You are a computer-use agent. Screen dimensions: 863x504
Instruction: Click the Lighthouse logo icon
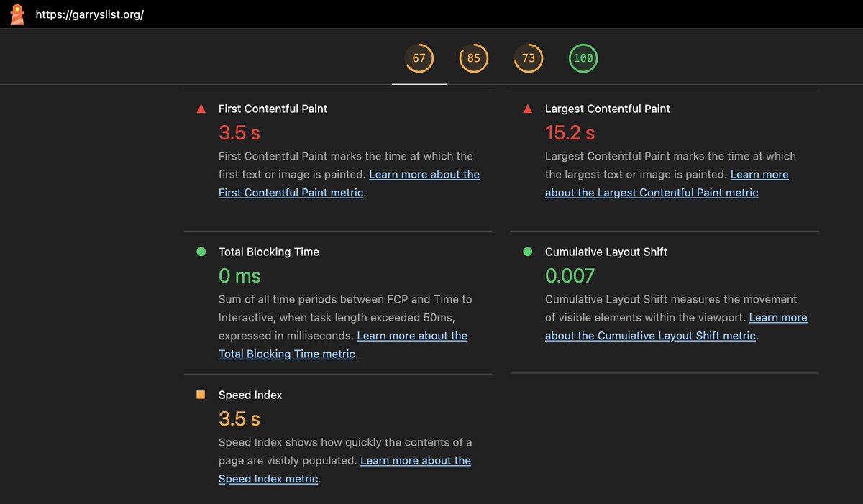point(17,14)
